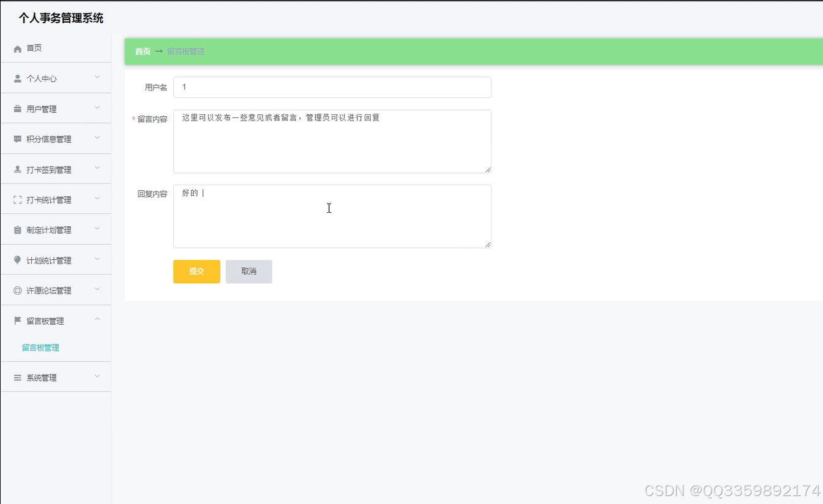Click the flag icon for 留言板管理
823x504 pixels.
(x=18, y=321)
